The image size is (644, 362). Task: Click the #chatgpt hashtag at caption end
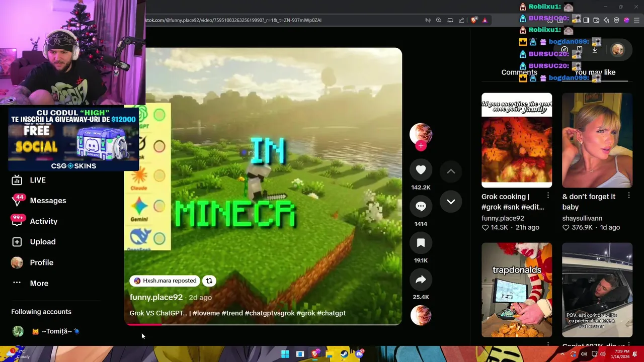[331, 313]
